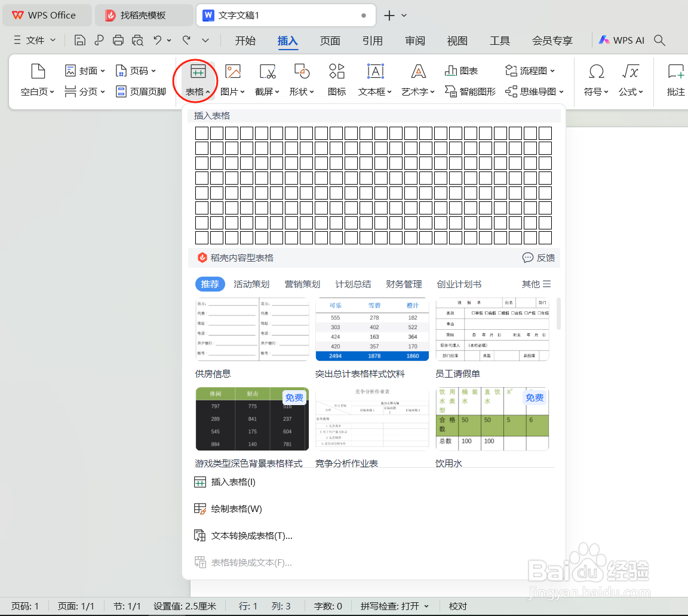This screenshot has height=616, width=688.
Task: Open Print Preview icon
Action: (137, 41)
